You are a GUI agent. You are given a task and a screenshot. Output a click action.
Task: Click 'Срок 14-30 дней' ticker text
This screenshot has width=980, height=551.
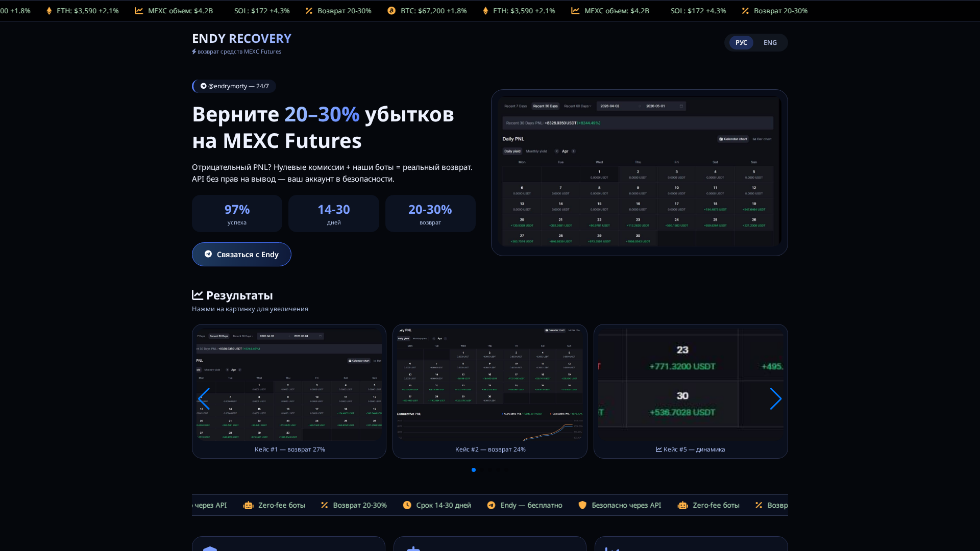coord(444,505)
